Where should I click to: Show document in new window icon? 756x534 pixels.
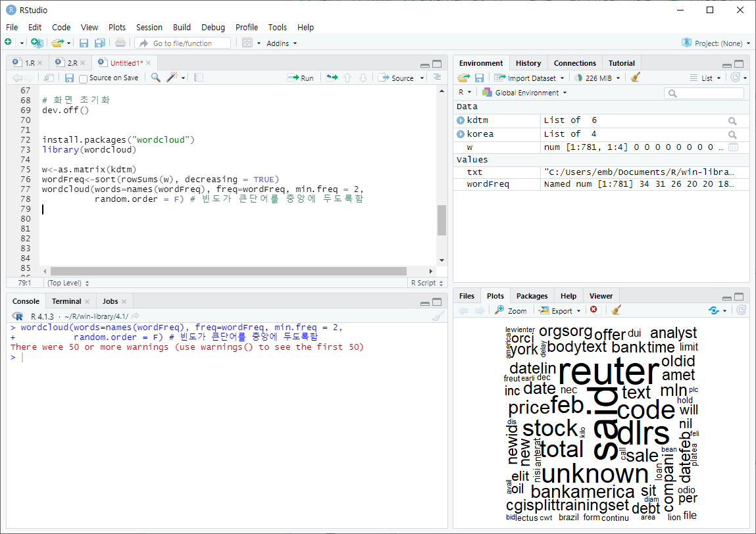click(48, 78)
